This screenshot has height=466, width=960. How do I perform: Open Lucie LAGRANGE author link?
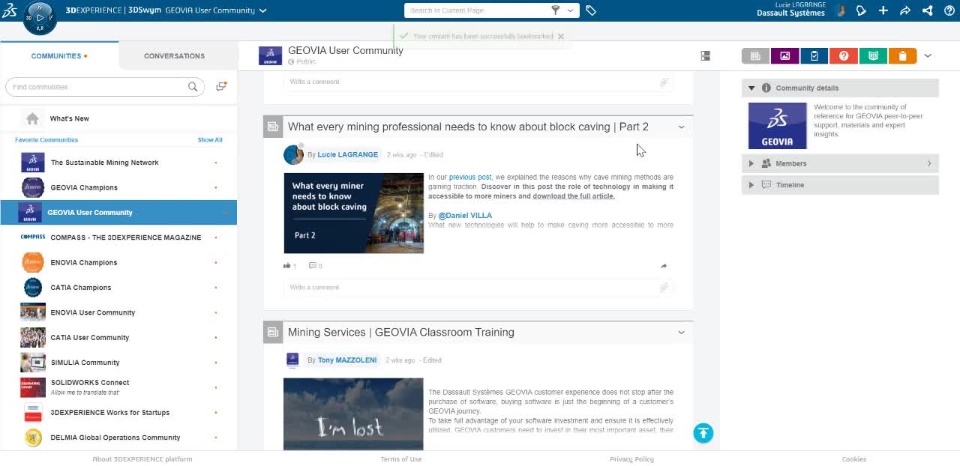coord(347,155)
